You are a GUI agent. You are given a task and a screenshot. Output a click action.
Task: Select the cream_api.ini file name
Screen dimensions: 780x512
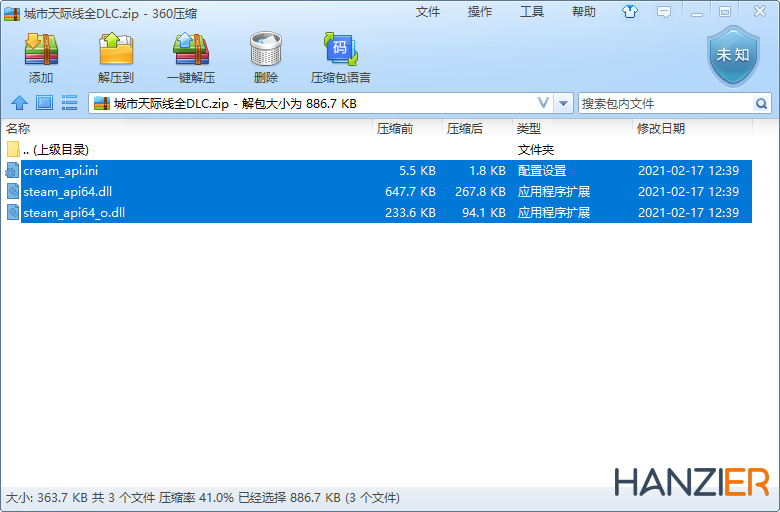[x=61, y=171]
